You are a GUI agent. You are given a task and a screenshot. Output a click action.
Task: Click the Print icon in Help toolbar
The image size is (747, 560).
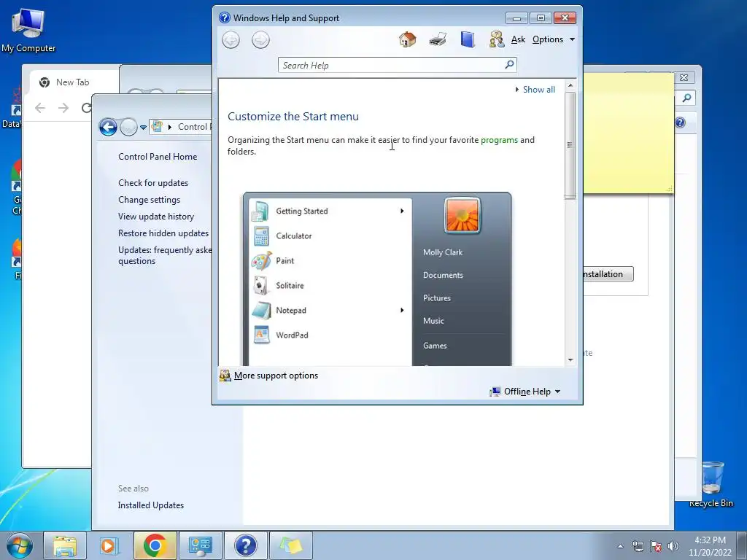click(x=438, y=39)
